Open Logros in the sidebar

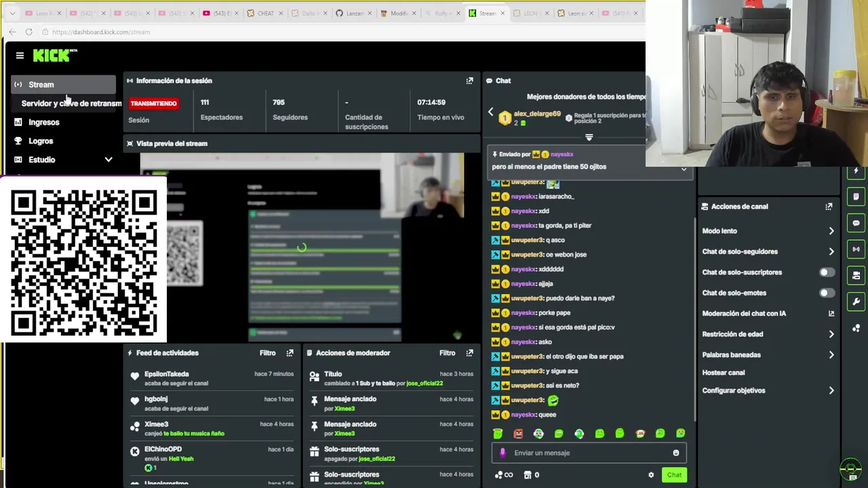41,141
